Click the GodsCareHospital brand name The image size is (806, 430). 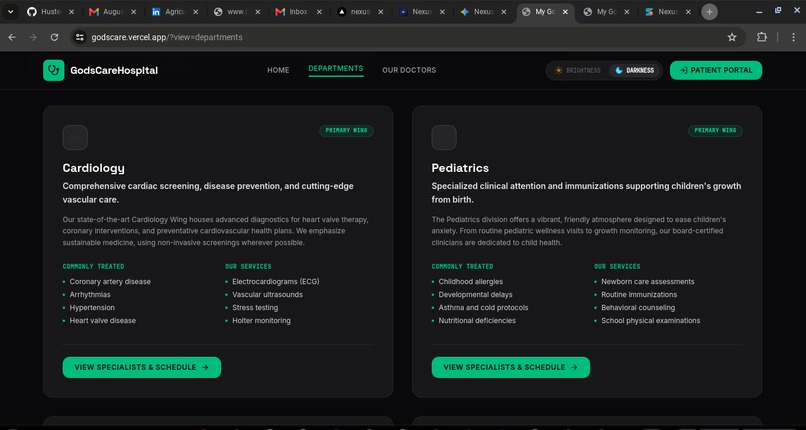114,70
